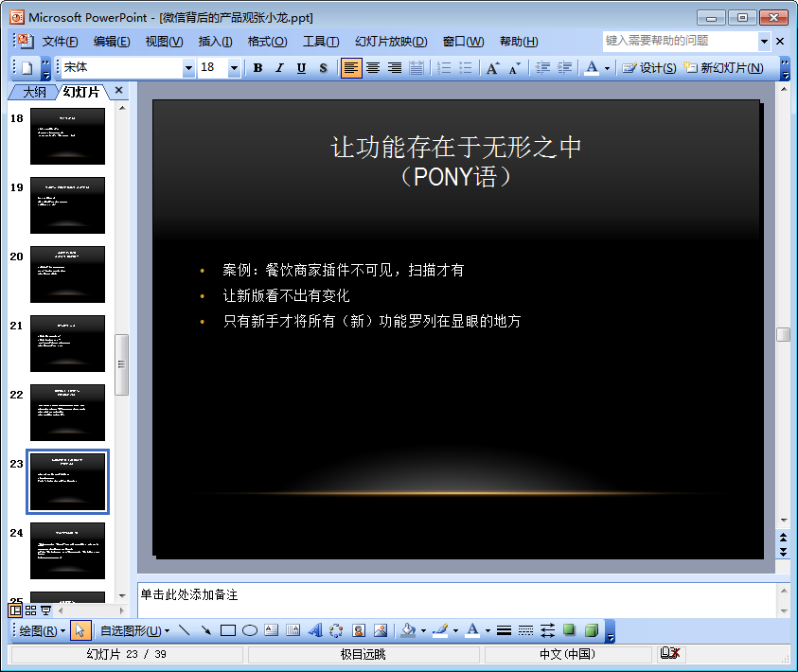Image resolution: width=798 pixels, height=672 pixels.
Task: Apply line color with brush icon
Action: pos(440,630)
